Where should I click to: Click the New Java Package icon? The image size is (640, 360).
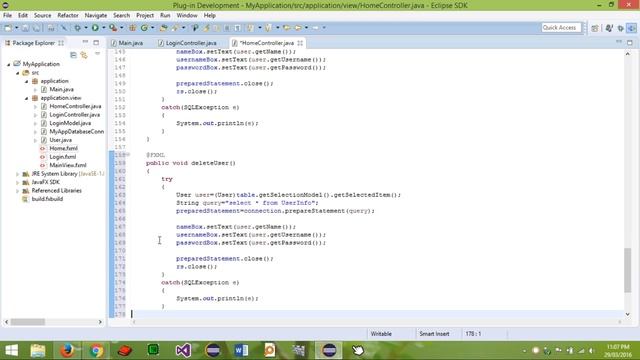[132, 28]
